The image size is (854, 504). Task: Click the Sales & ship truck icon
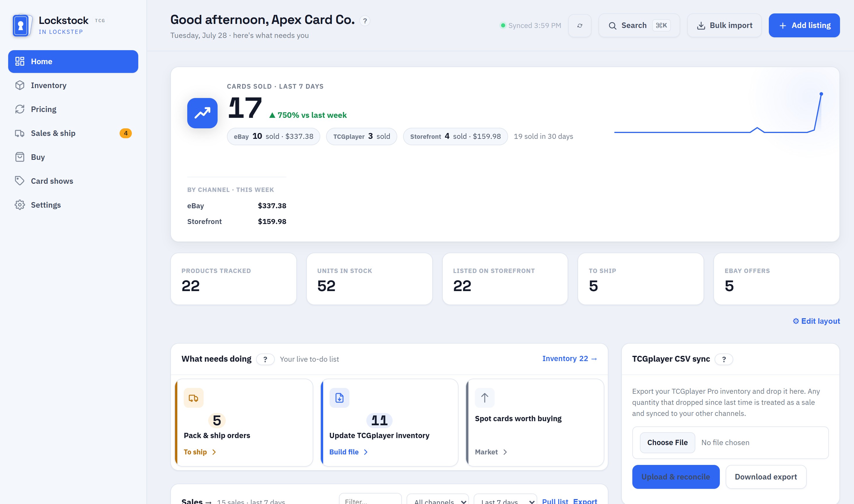coord(20,133)
